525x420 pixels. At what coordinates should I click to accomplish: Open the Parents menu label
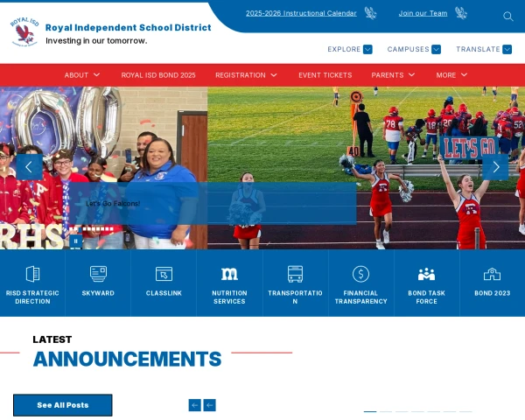pos(388,75)
